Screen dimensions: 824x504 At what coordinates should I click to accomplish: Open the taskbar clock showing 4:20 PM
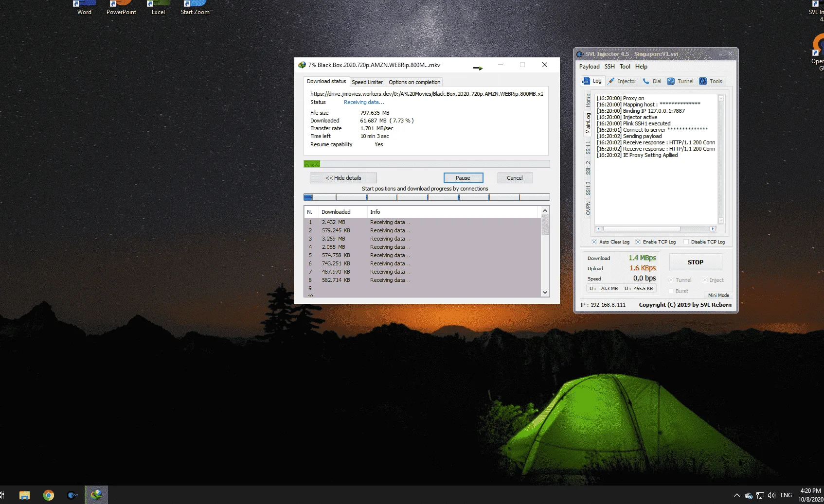810,495
